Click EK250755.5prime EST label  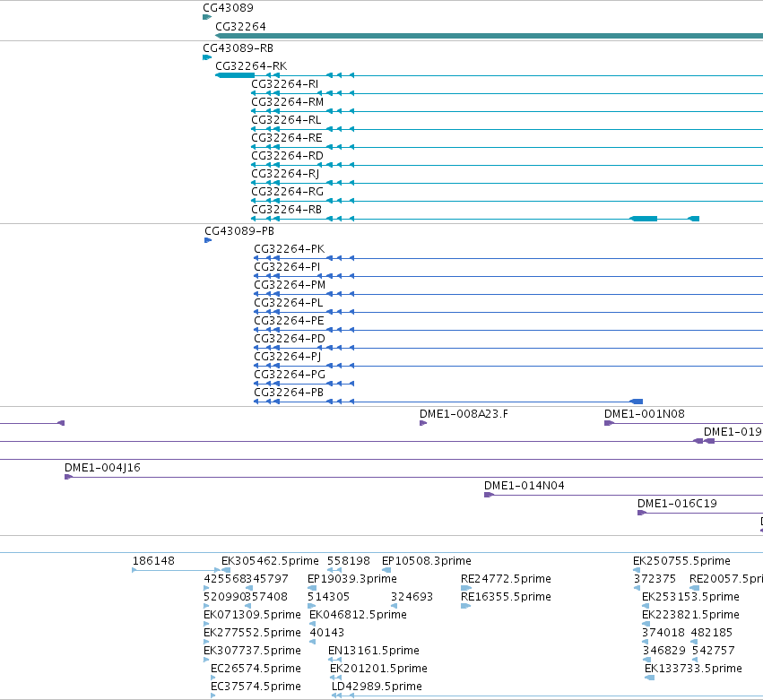tap(681, 561)
